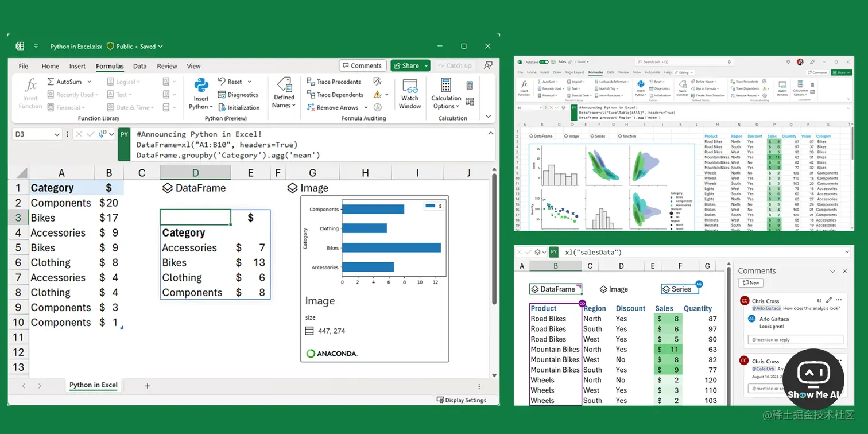The height and width of the screenshot is (434, 868).
Task: Click Defined Names tag icon in left window
Action: tap(284, 84)
